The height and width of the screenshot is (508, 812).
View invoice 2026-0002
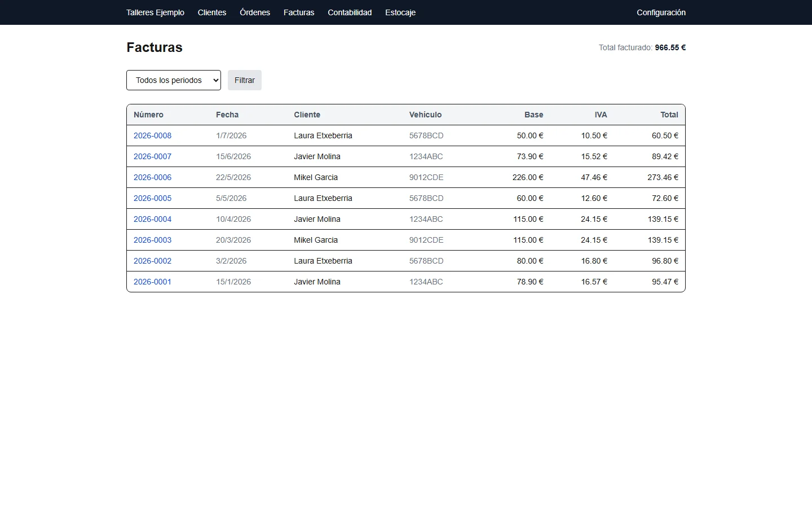tap(152, 261)
